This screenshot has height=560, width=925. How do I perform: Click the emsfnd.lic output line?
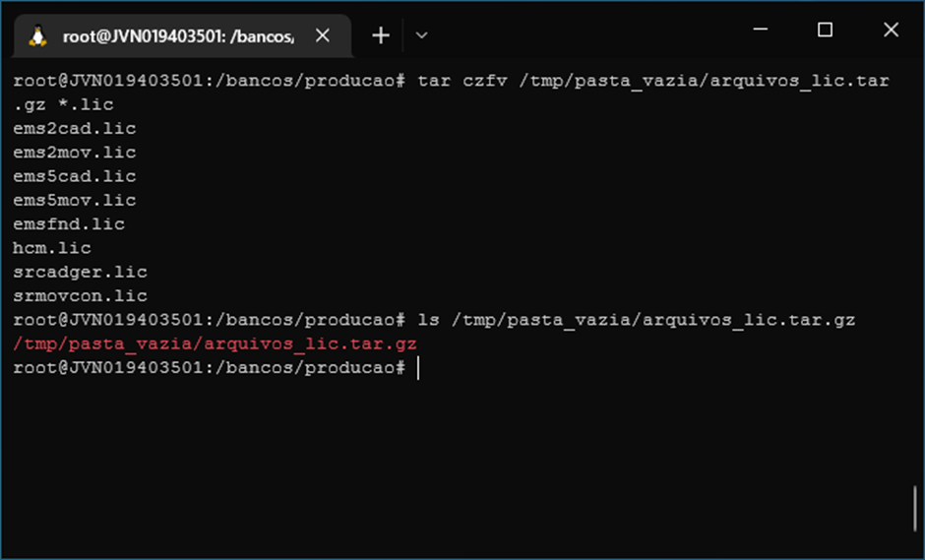tap(69, 223)
